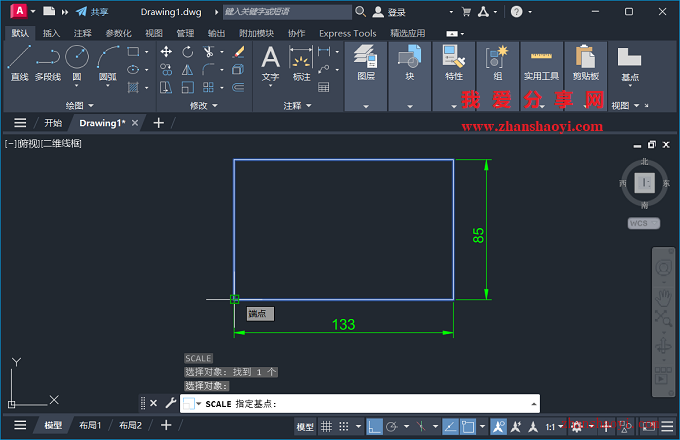The height and width of the screenshot is (440, 680).
Task: Select the Trim scissors tool
Action: pyautogui.click(x=209, y=52)
